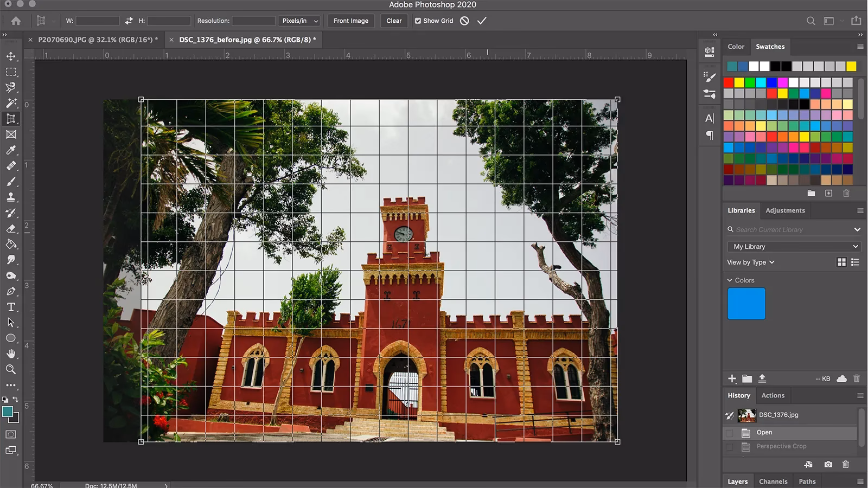Open the My Library dropdown
The image size is (868, 488).
[793, 246]
